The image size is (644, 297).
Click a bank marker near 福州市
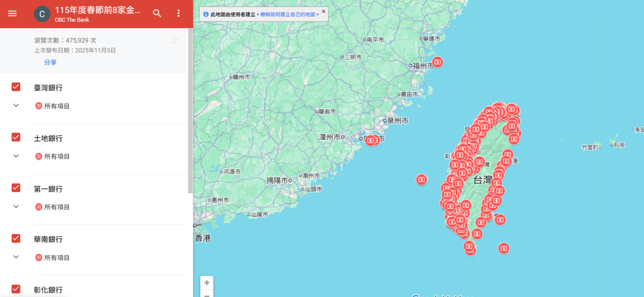coord(437,62)
